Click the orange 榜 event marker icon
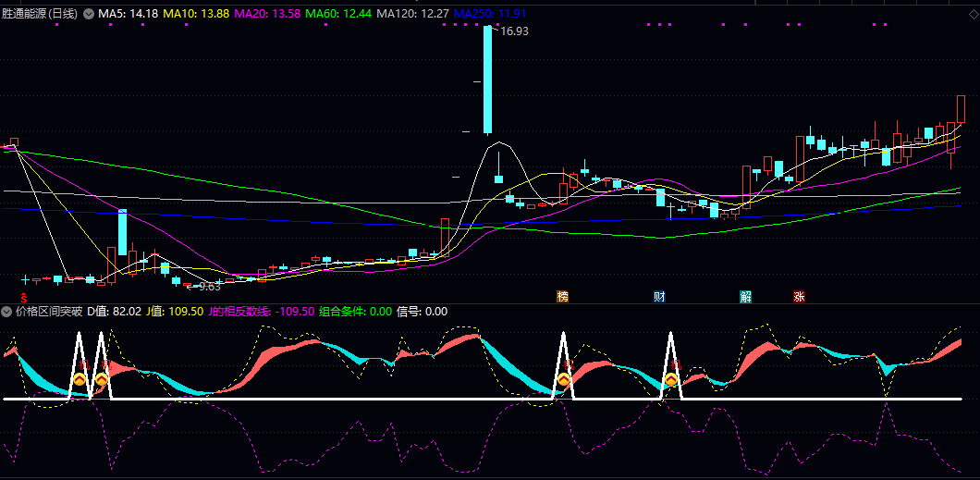Viewport: 980px width, 480px height. coord(562,297)
